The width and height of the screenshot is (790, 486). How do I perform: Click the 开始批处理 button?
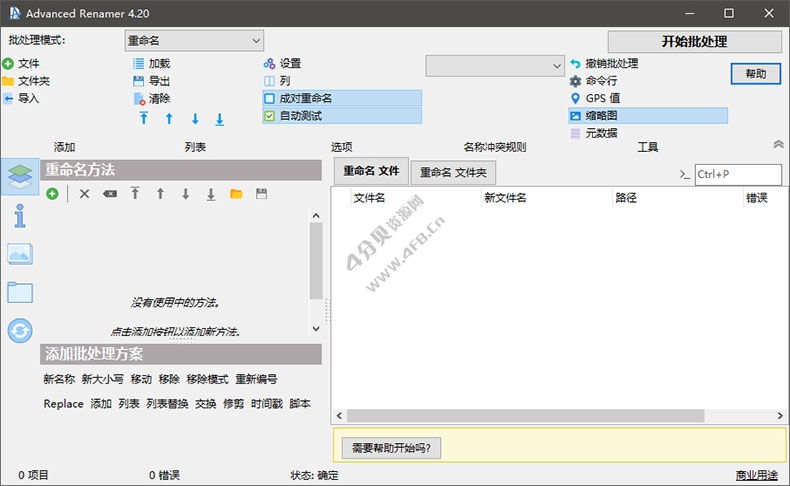pyautogui.click(x=694, y=42)
